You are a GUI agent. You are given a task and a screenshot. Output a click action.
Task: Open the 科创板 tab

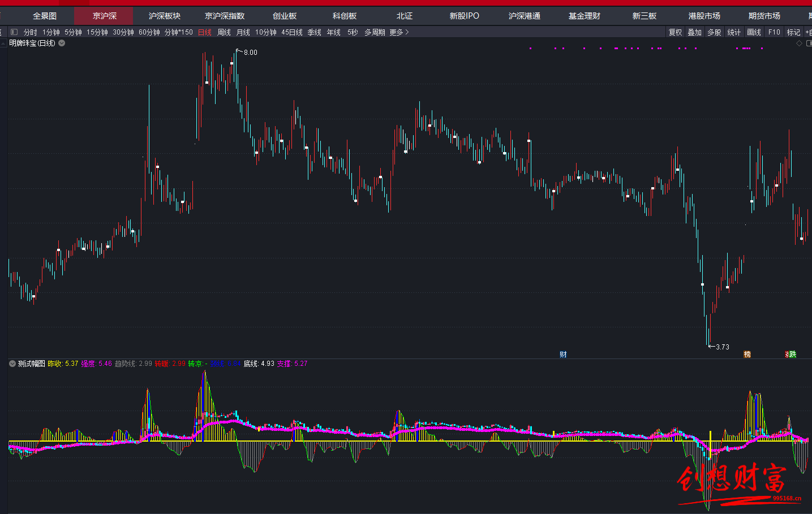(345, 16)
